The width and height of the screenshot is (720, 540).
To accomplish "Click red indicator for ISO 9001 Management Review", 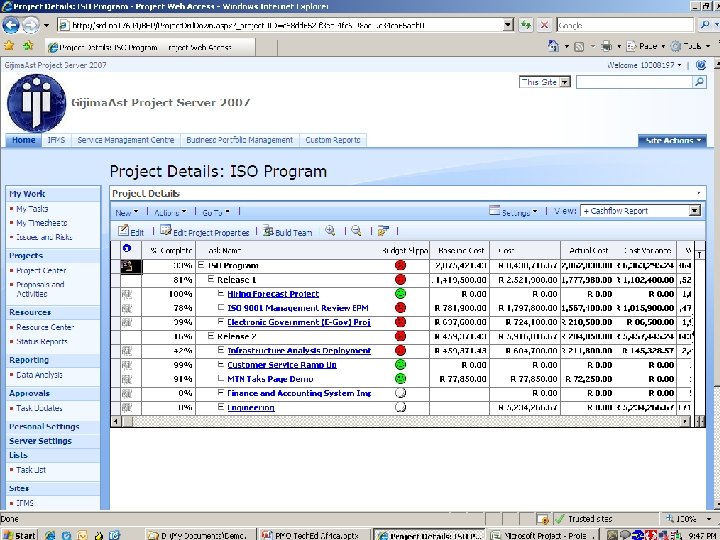I will (400, 308).
